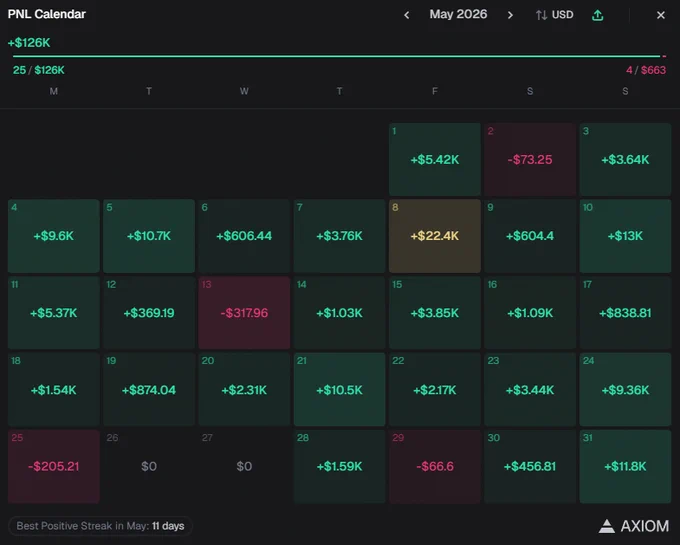The height and width of the screenshot is (545, 680).
Task: Open day 31 cell showing +$11.8K
Action: click(625, 466)
